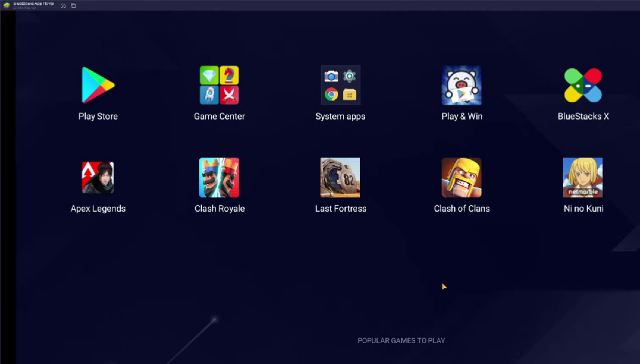This screenshot has height=364, width=640.
Task: Start the Clash Royale game
Action: click(219, 177)
